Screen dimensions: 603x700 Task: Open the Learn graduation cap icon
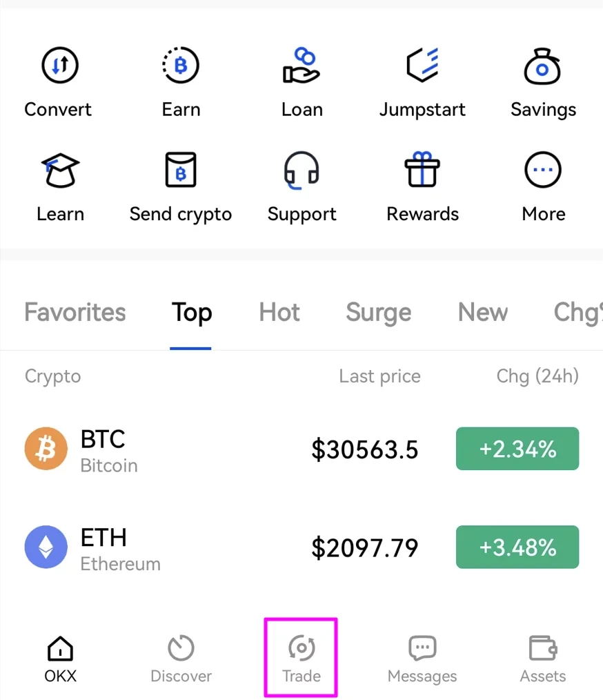click(60, 170)
